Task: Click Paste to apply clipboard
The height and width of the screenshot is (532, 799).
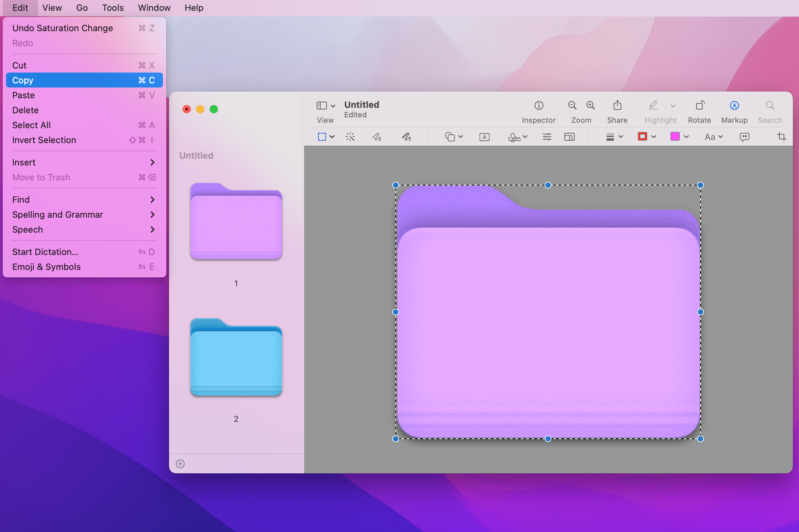Action: click(x=24, y=95)
